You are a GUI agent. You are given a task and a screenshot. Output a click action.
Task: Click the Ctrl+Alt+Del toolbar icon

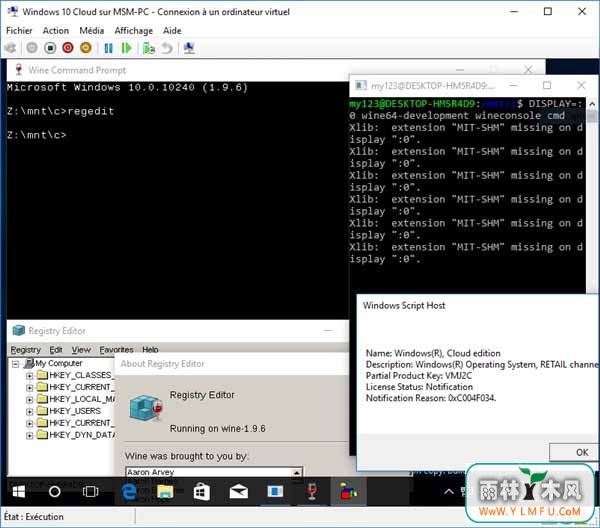(x=11, y=48)
